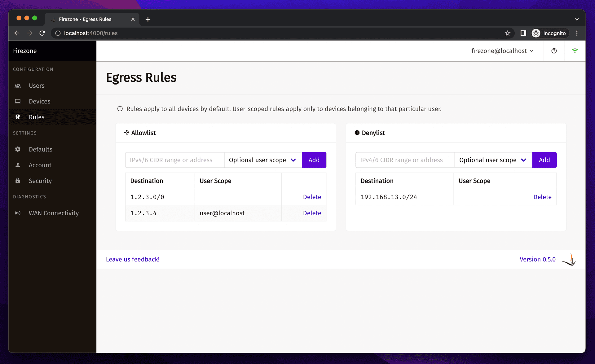Expand the firezone@localhost account menu

[x=502, y=51]
